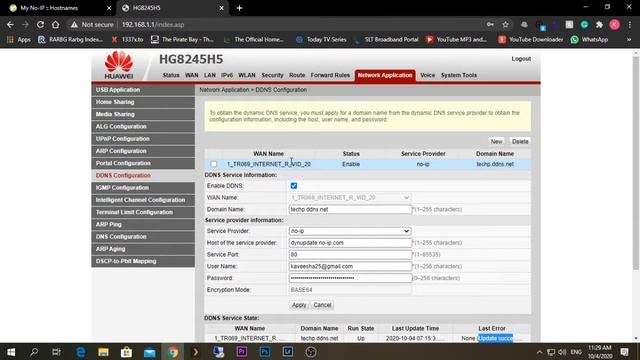Click the browser back arrow
The height and width of the screenshot is (360, 640).
click(10, 24)
